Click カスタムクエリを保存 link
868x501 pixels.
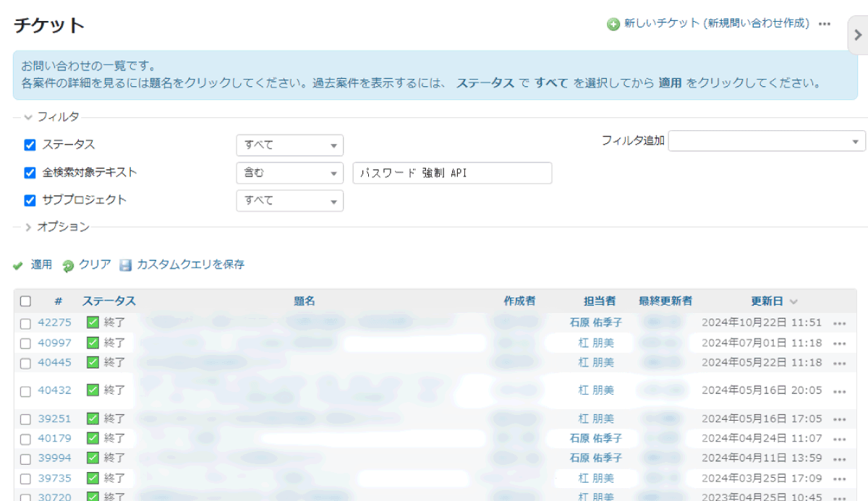(x=190, y=265)
